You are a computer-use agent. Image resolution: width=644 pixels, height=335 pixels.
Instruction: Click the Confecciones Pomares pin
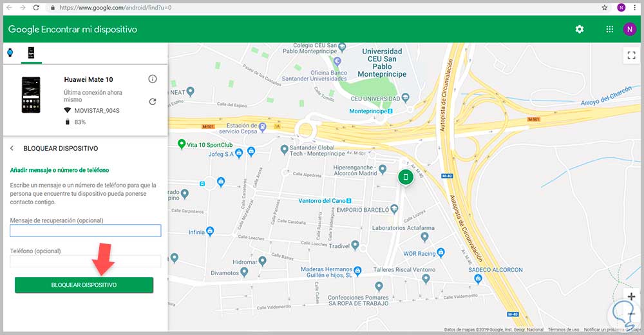tap(379, 286)
